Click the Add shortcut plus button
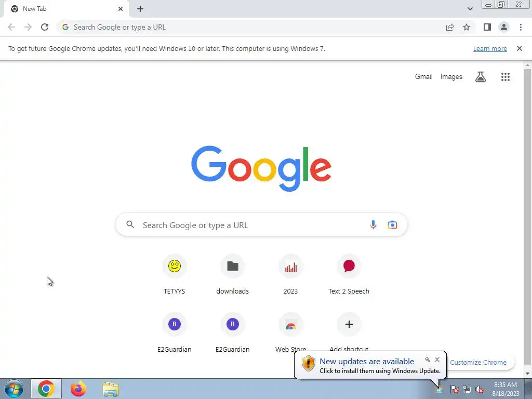The height and width of the screenshot is (399, 532). [349, 324]
